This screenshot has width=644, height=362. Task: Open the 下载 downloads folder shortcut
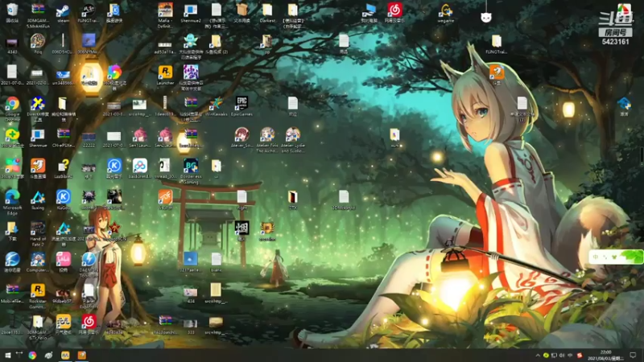(12, 231)
